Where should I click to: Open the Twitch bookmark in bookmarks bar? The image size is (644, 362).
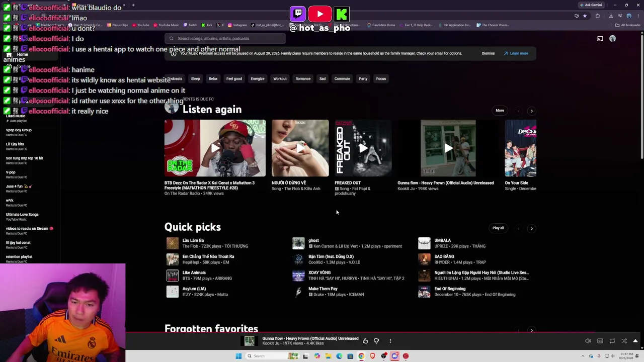click(x=191, y=25)
